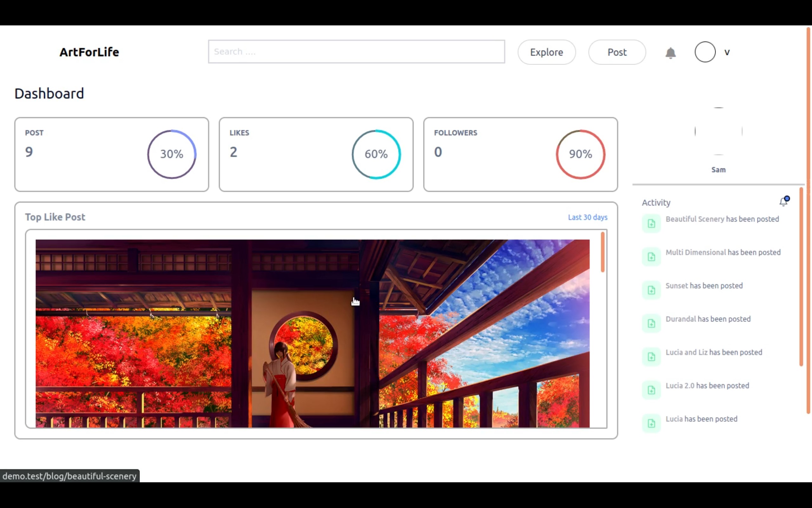This screenshot has width=812, height=508.
Task: Click the Sam profile name
Action: (x=718, y=170)
